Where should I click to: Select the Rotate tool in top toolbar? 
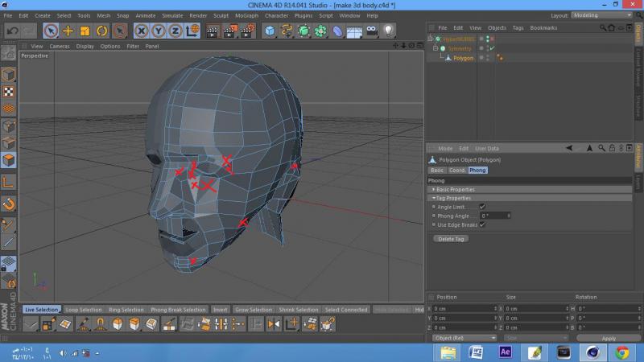pos(102,31)
